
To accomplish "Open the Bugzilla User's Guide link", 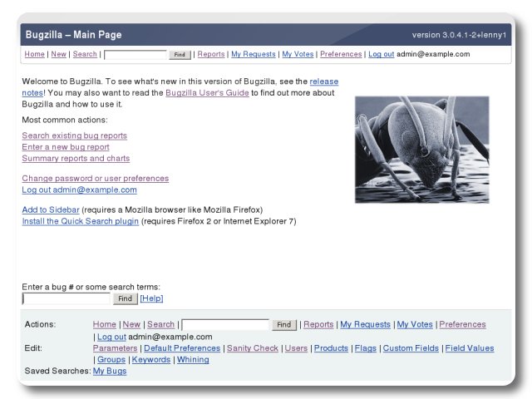I will coord(207,93).
